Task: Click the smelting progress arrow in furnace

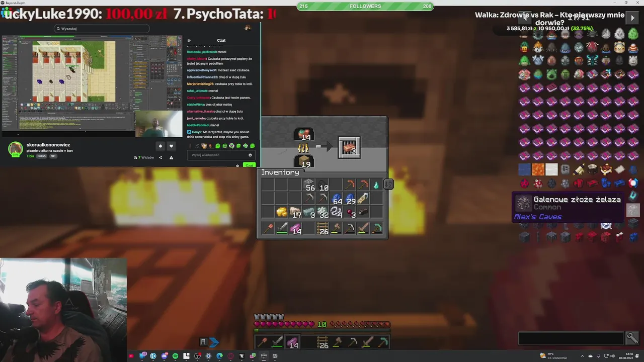Action: pos(325,147)
